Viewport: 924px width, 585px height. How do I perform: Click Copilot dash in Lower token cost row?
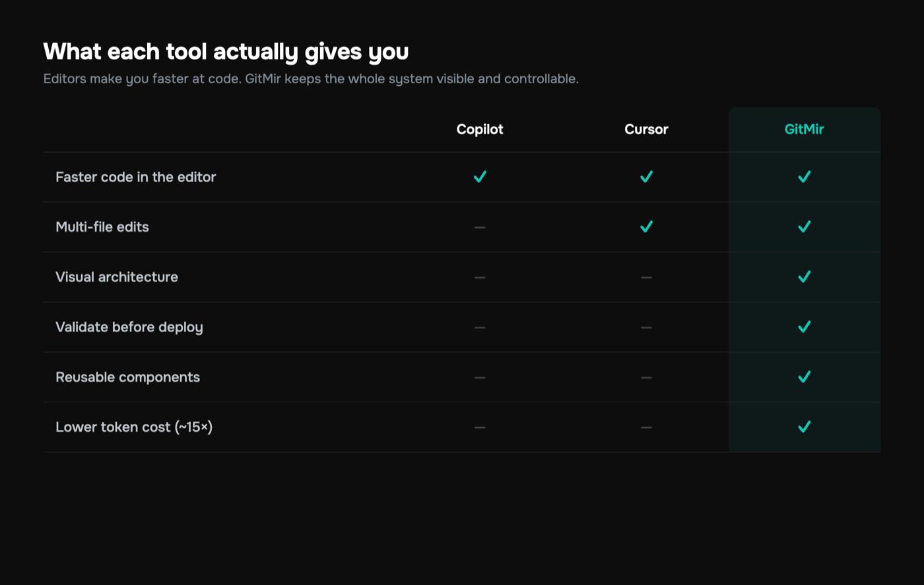point(480,428)
